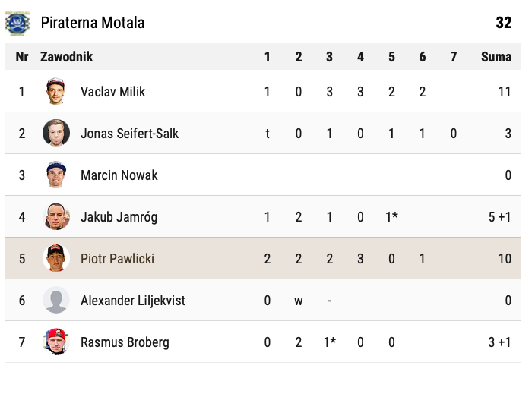Click Marcin Nowak's avatar photo

click(x=56, y=175)
